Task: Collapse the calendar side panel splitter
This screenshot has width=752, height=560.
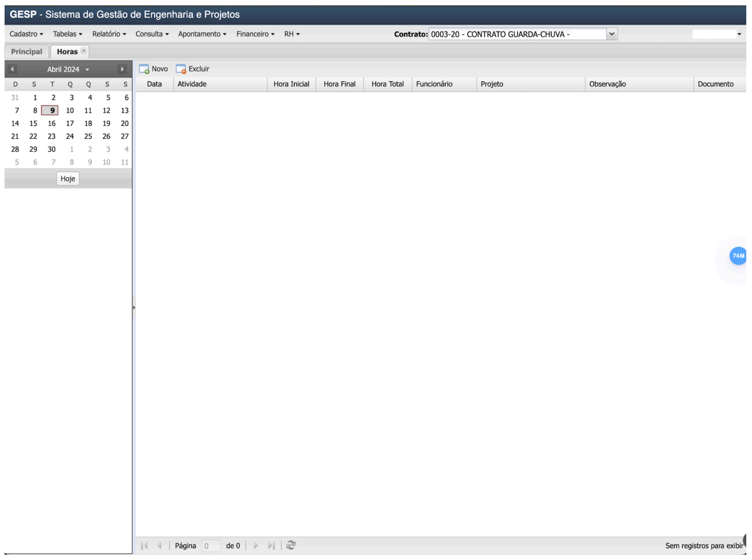Action: (x=134, y=307)
